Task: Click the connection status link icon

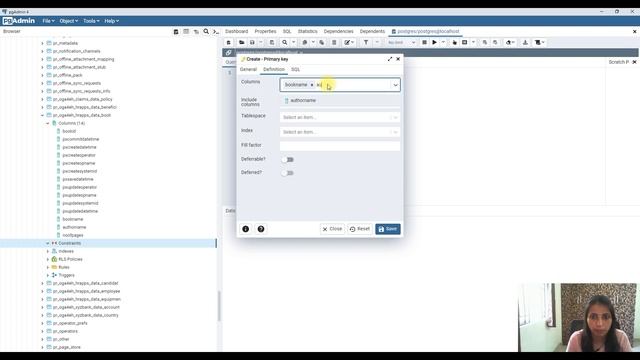Action: pos(229,53)
